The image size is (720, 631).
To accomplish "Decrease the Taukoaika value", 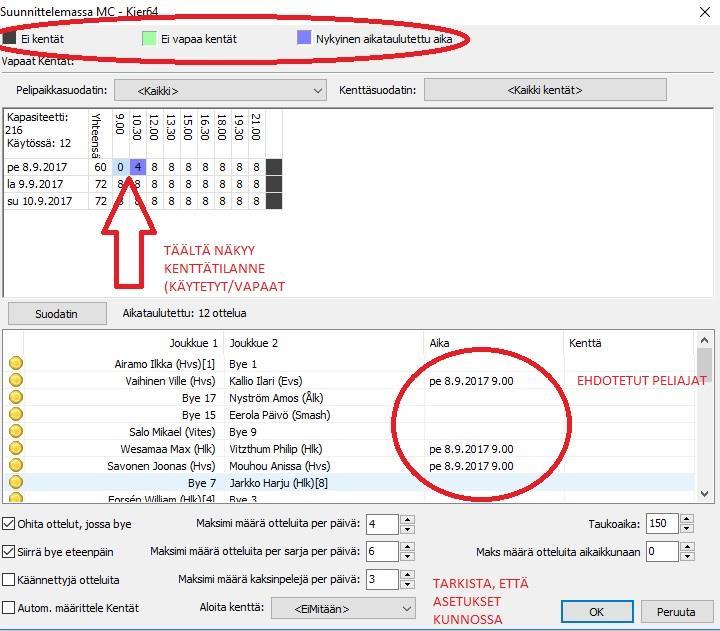I will pyautogui.click(x=687, y=529).
